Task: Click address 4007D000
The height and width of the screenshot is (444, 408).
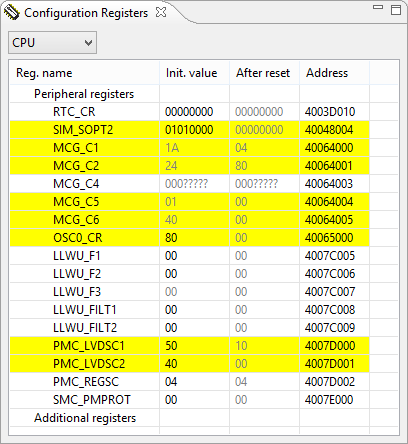Action: [x=330, y=346]
